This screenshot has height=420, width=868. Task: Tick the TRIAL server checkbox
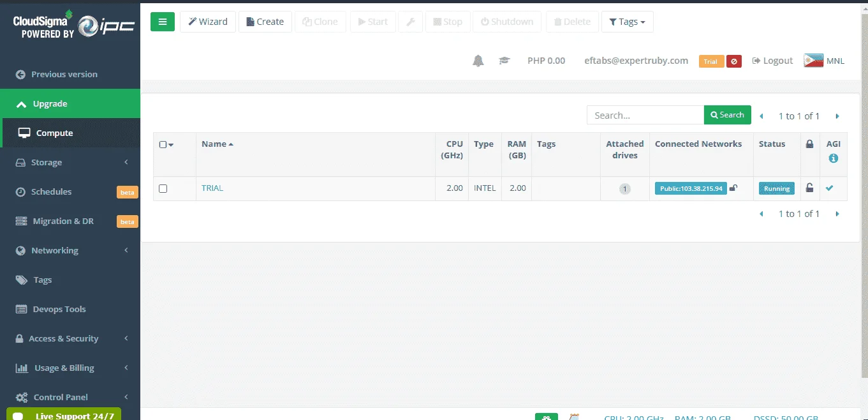pos(163,188)
